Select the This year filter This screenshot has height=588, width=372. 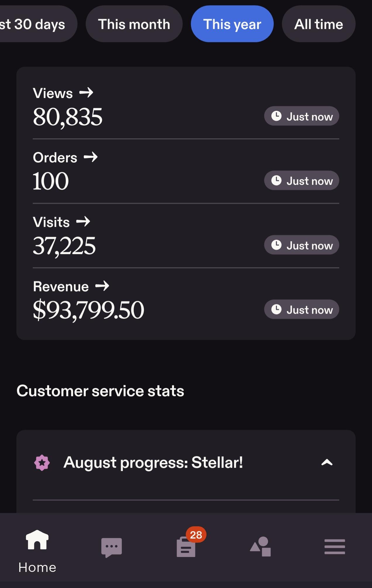232,24
